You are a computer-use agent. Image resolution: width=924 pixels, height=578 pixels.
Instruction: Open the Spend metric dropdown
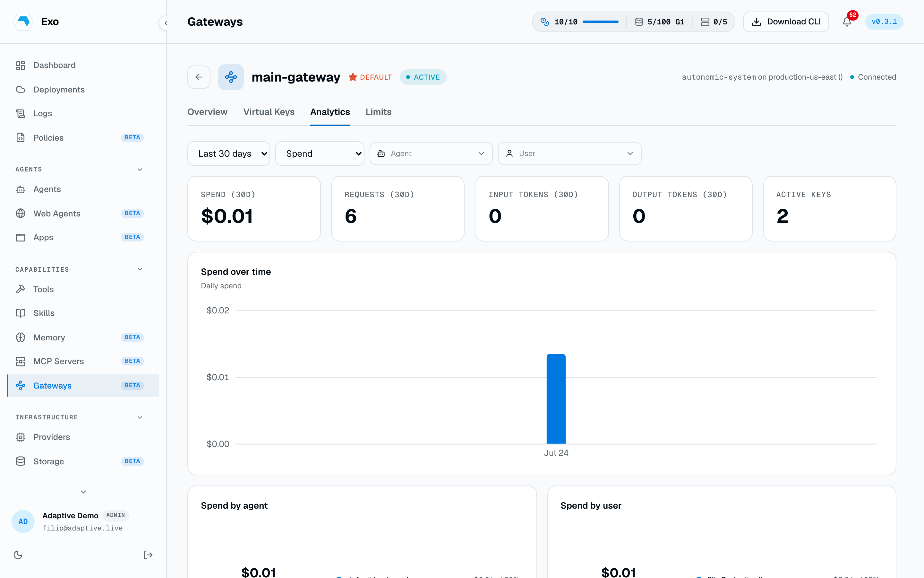pyautogui.click(x=320, y=154)
